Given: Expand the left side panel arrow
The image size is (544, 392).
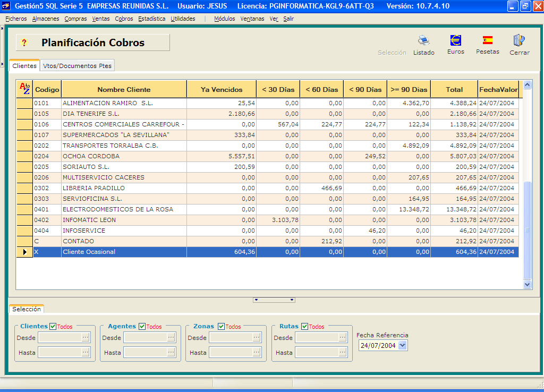Looking at the screenshot, I should (3, 28).
